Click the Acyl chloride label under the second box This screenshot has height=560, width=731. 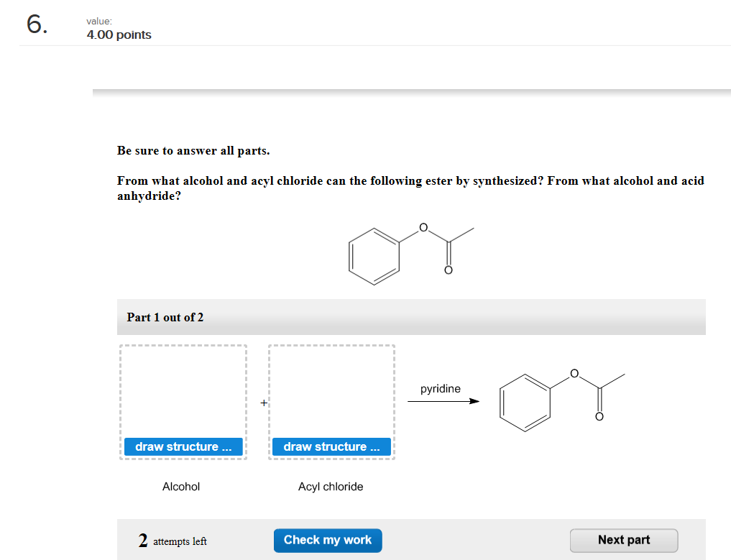331,487
